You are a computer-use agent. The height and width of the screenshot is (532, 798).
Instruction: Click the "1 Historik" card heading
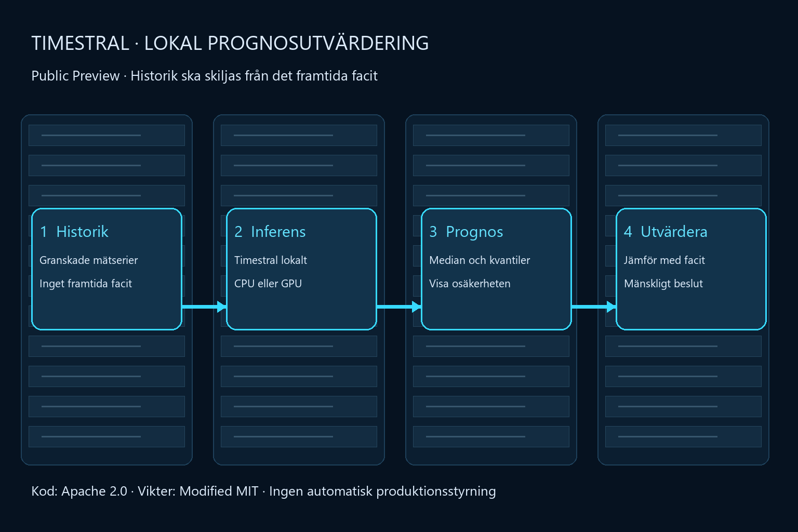[74, 232]
